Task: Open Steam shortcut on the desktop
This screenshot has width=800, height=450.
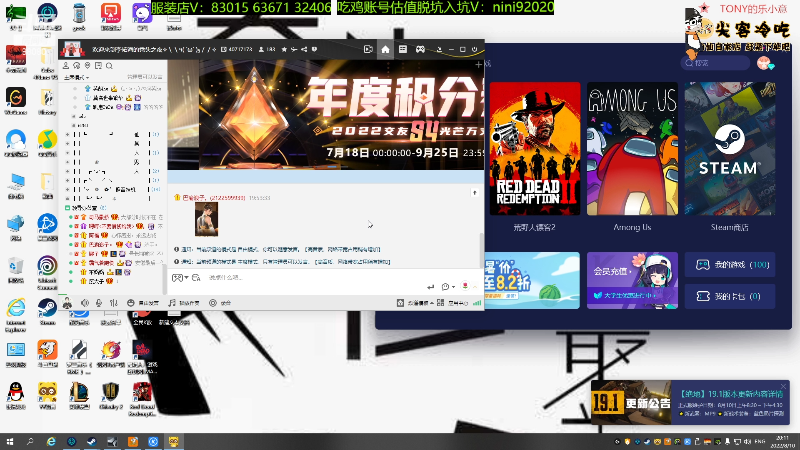Action: pos(47,311)
